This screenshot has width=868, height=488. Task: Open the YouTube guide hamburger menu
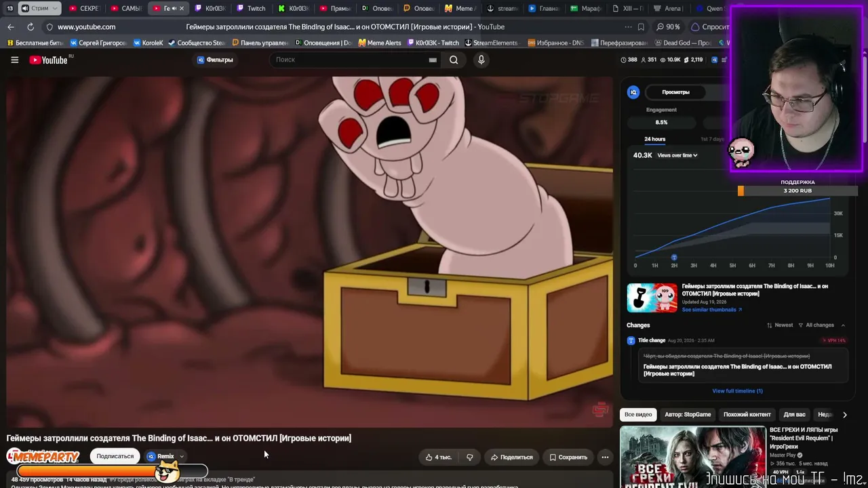point(14,60)
